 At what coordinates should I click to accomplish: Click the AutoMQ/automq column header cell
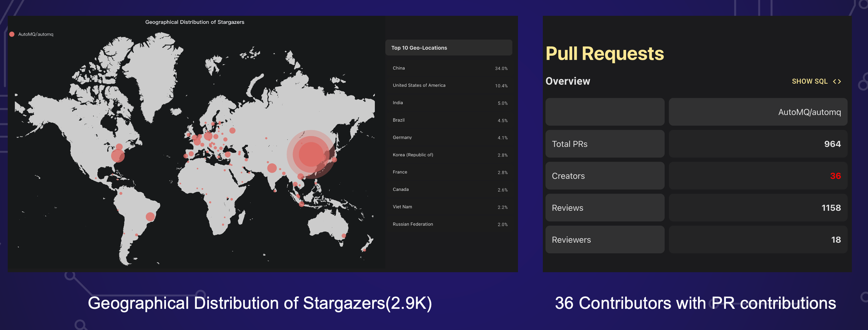click(x=757, y=112)
